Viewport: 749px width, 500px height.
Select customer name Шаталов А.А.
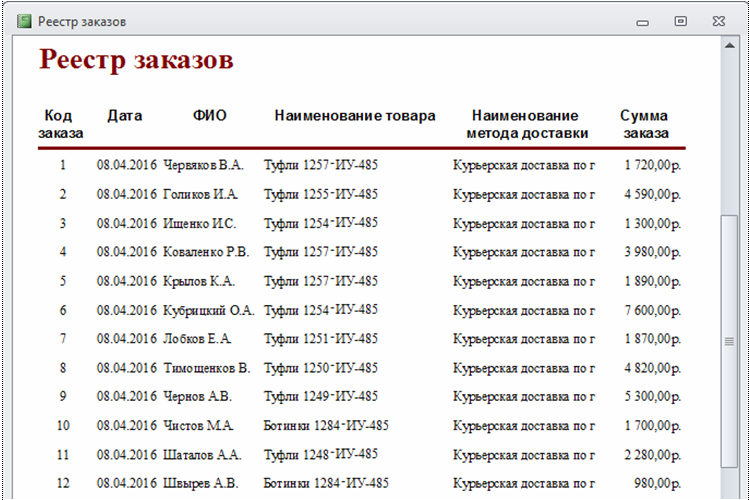tap(202, 455)
